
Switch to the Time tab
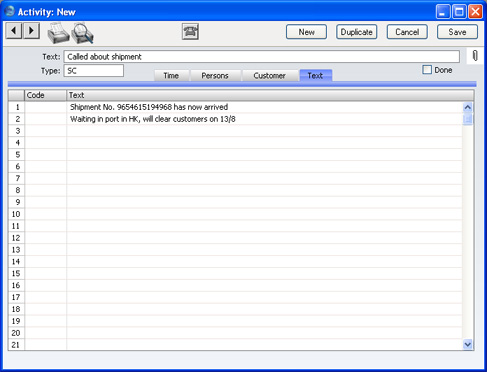171,76
